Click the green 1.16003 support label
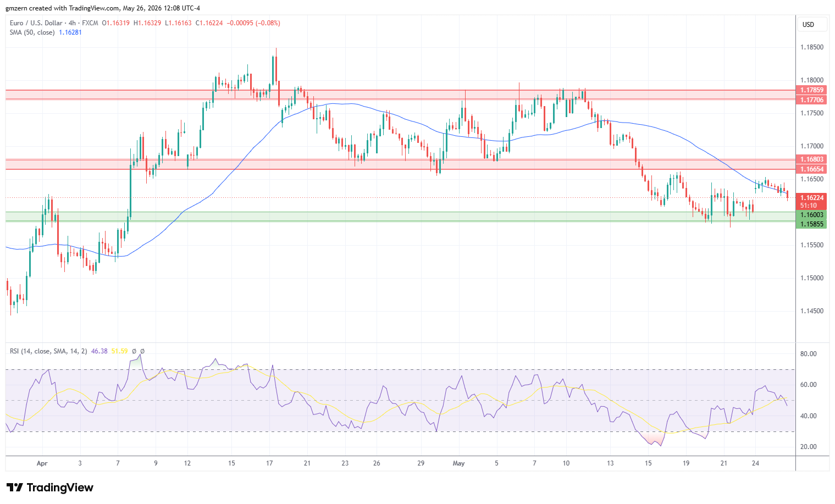Viewport: 835px width, 504px height. click(x=811, y=215)
